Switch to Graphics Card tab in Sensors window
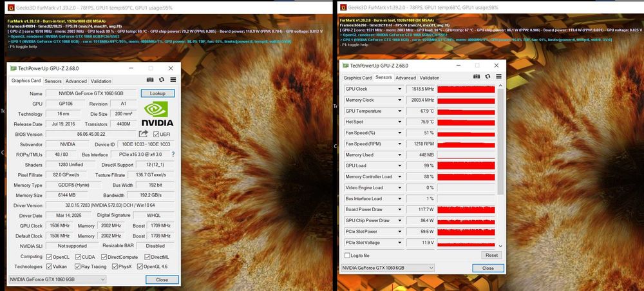 (357, 77)
